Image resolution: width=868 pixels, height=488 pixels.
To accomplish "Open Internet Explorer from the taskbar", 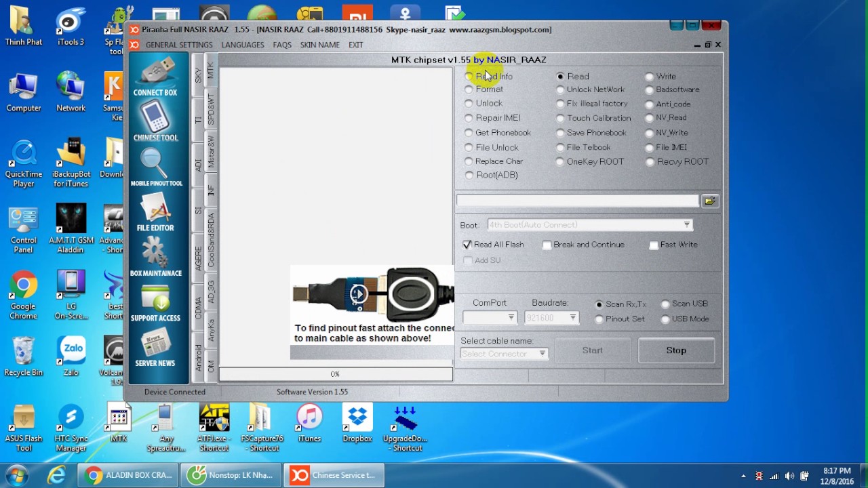I will click(56, 475).
